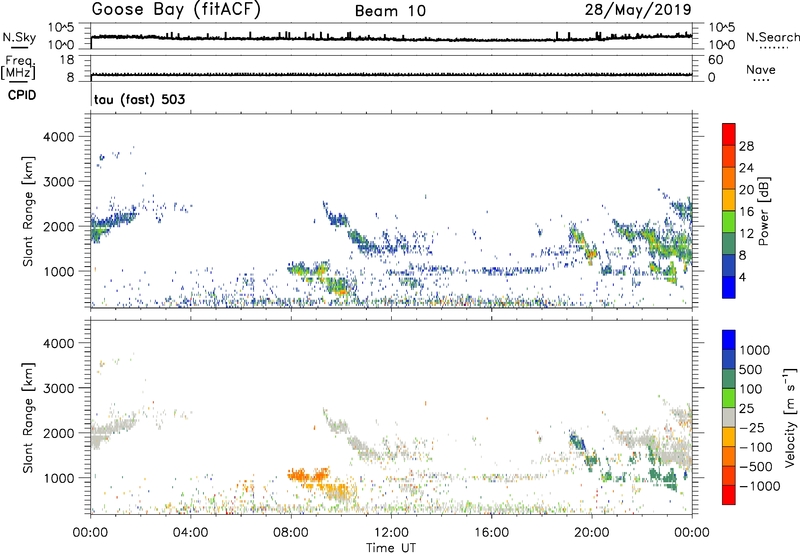Image resolution: width=800 pixels, height=554 pixels.
Task: Click the '08:00' time axis tick label
Action: click(x=291, y=533)
